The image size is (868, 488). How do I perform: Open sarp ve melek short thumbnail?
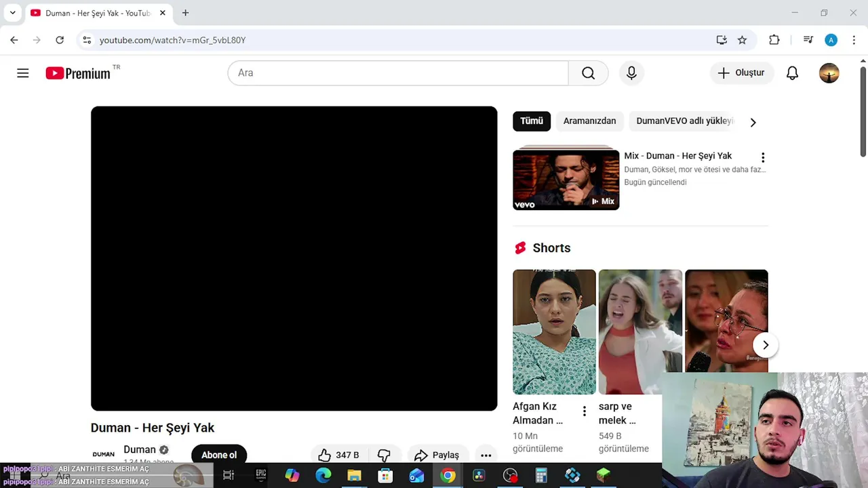tap(640, 332)
